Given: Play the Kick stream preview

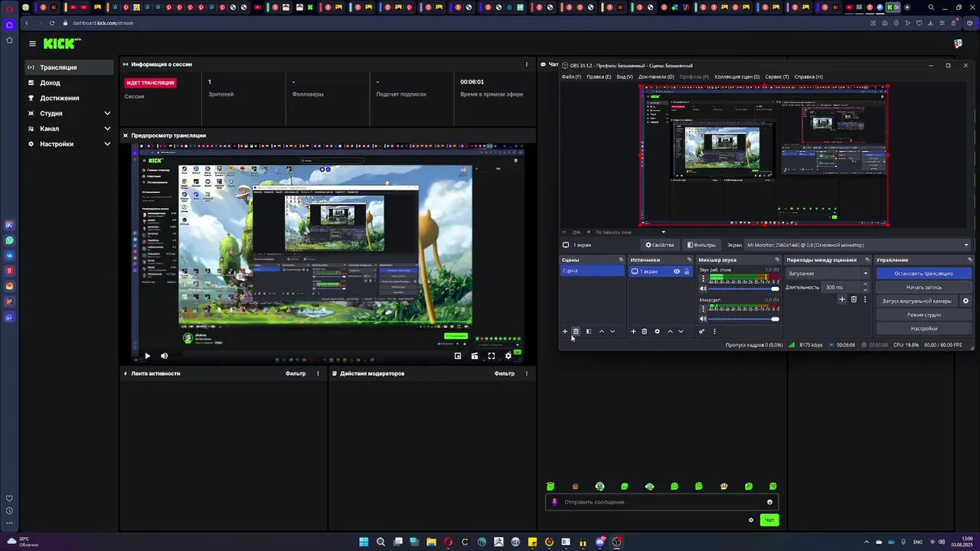Looking at the screenshot, I should tap(147, 356).
